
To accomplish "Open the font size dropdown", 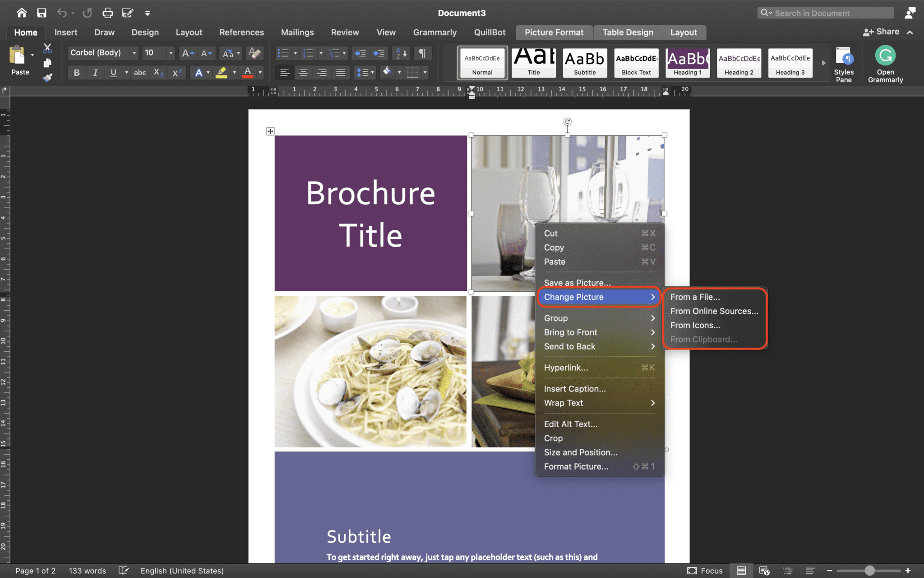I will coord(171,53).
